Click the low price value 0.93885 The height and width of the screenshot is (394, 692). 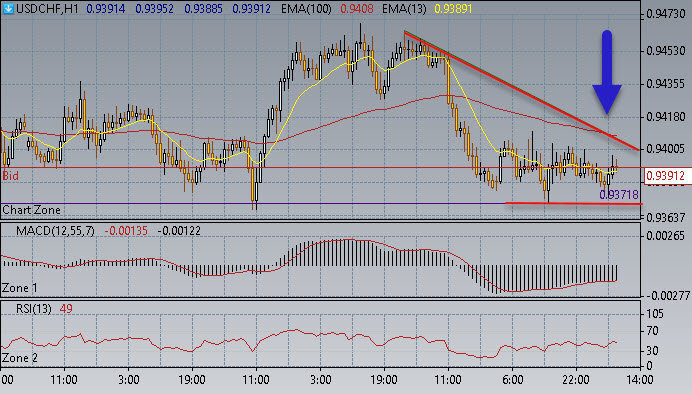[x=203, y=8]
